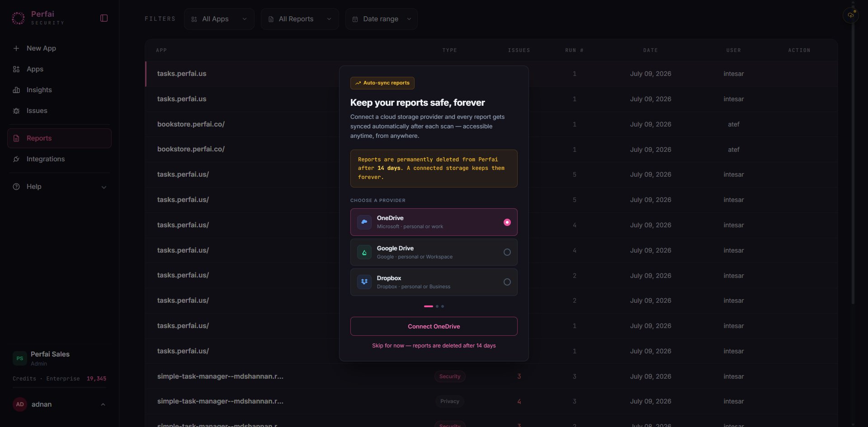Click the Perfai Sales organization name
This screenshot has height=427, width=868.
(x=50, y=354)
